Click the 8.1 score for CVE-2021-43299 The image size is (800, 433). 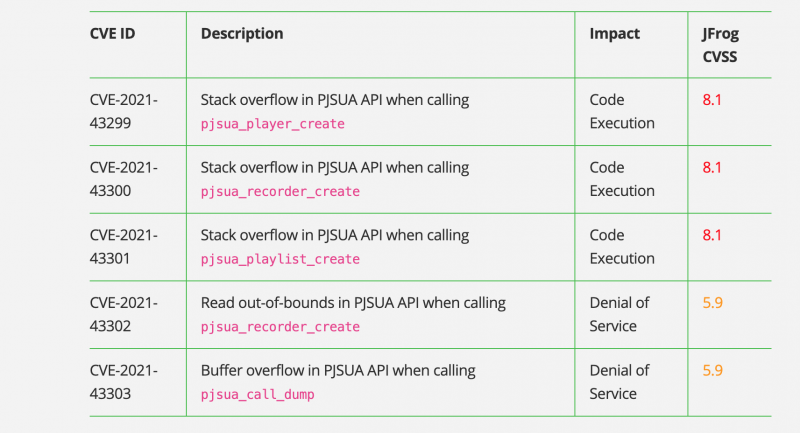tap(712, 100)
